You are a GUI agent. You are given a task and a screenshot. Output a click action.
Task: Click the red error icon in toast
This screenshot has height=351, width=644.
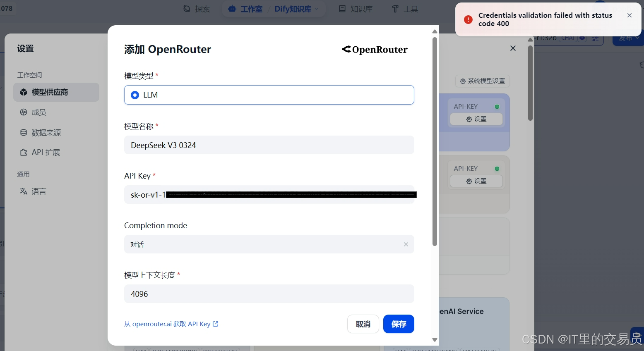tap(468, 19)
